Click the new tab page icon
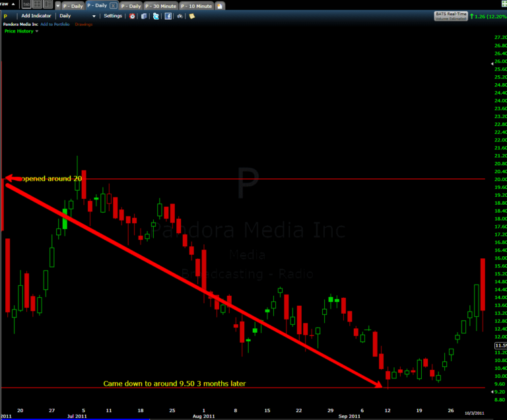The height and width of the screenshot is (420, 507). pos(220,6)
